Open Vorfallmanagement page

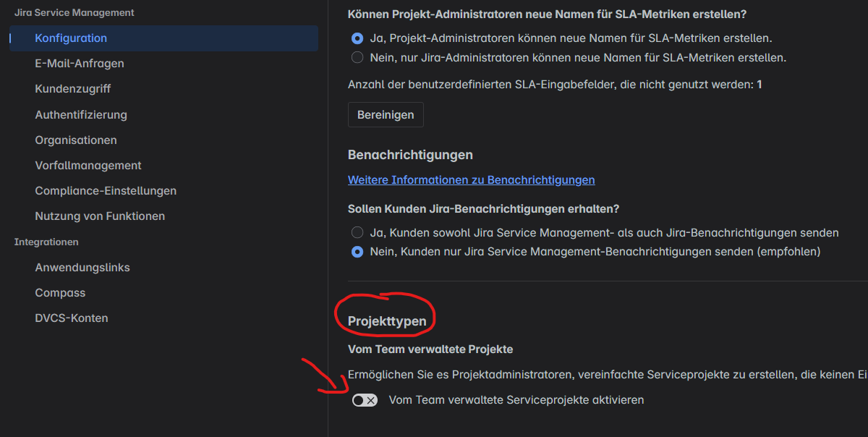tap(88, 165)
